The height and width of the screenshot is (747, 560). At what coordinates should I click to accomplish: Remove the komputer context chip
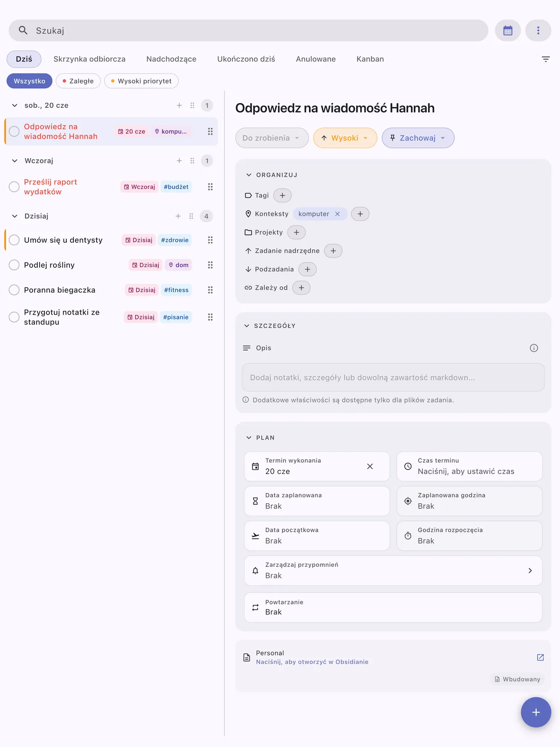337,214
